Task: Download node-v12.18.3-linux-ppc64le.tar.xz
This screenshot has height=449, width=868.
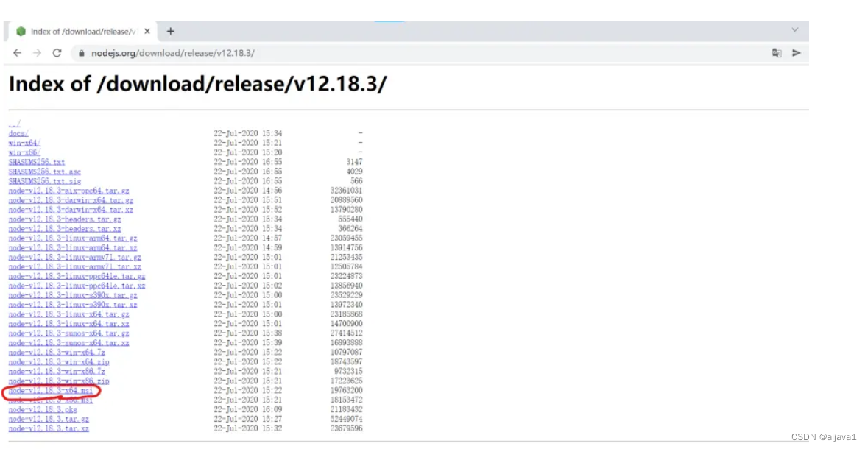Action: (77, 286)
